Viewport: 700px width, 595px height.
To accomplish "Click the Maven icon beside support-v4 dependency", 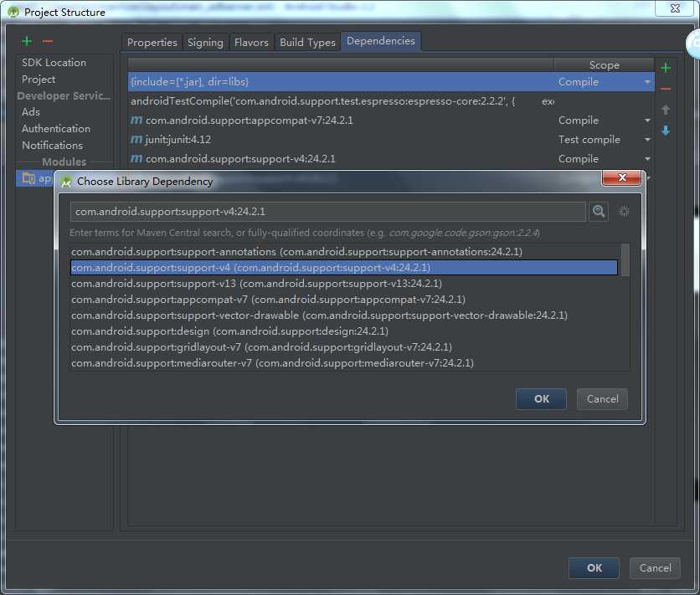I will (136, 158).
